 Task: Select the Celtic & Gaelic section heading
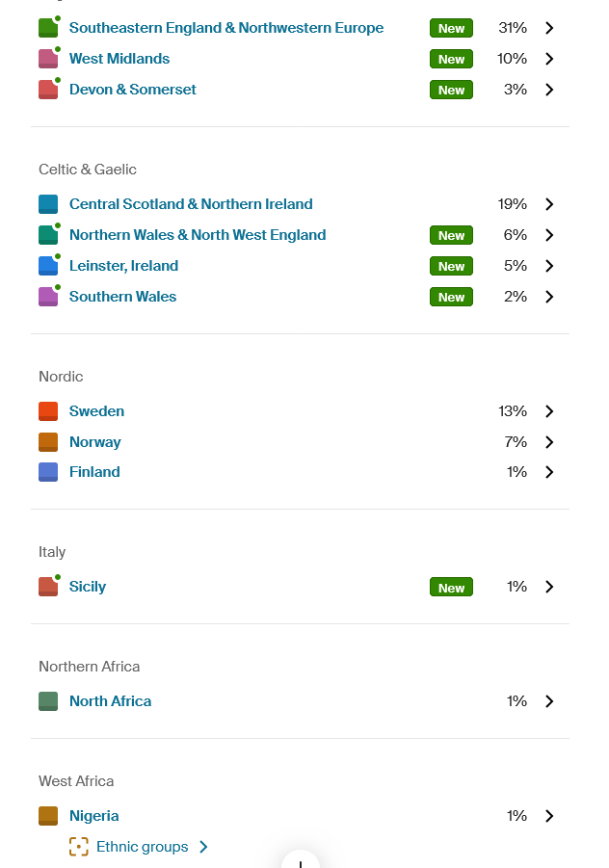(88, 170)
